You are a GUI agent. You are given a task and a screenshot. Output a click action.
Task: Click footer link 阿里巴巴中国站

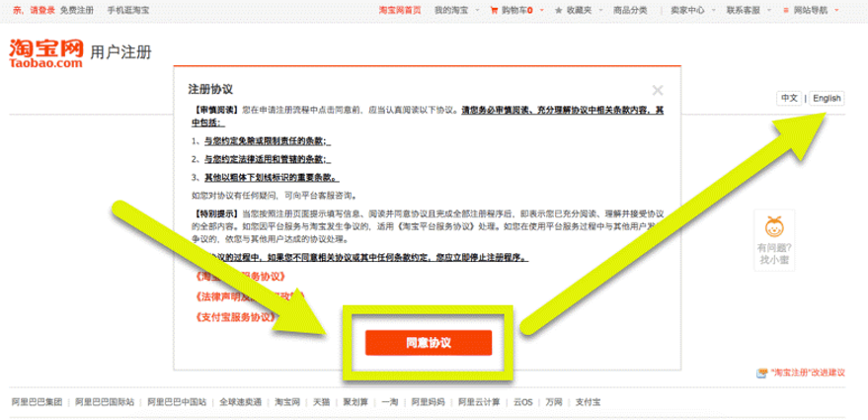[177, 402]
